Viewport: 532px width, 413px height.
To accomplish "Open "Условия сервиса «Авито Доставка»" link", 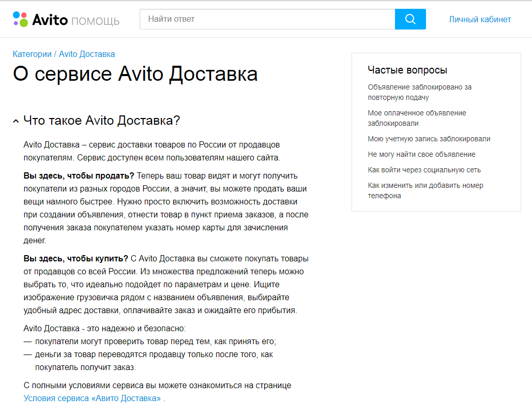I will (x=92, y=398).
